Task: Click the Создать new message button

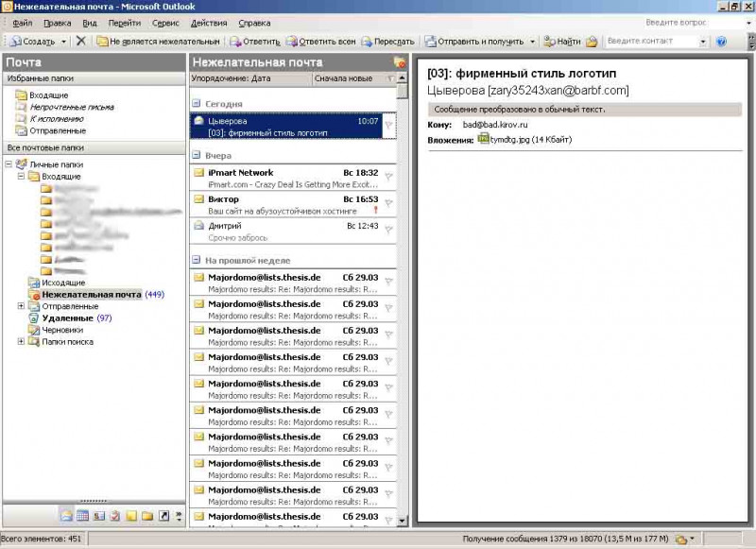Action: [x=33, y=42]
